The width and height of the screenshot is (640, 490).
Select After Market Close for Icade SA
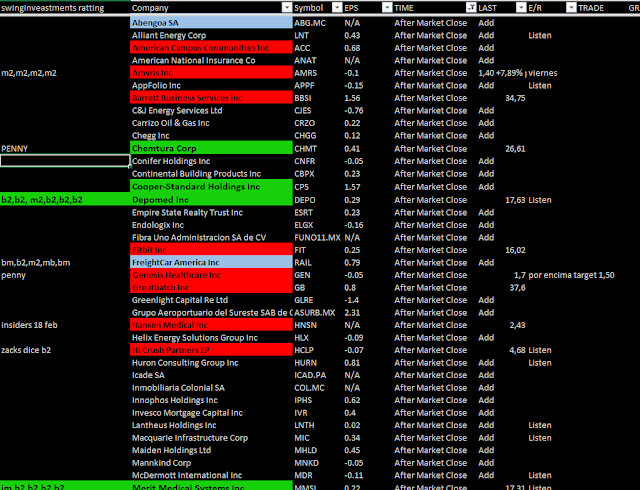431,375
